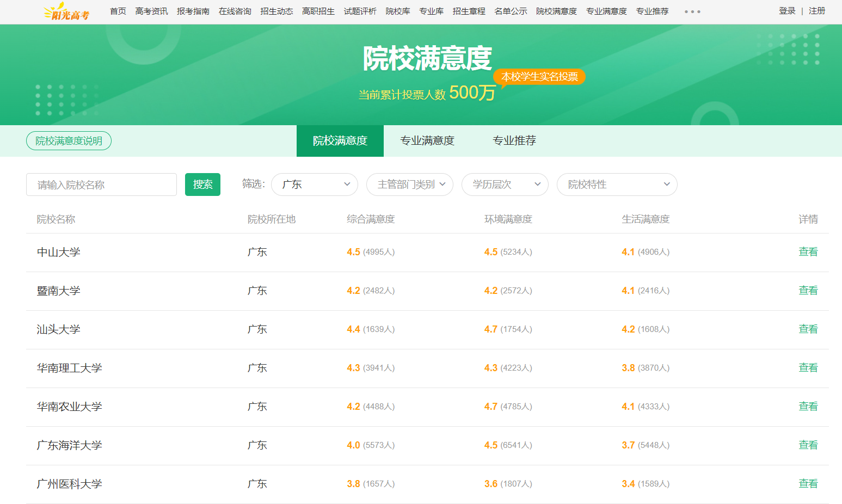Click 查看 for 广州医科大学

click(x=808, y=484)
